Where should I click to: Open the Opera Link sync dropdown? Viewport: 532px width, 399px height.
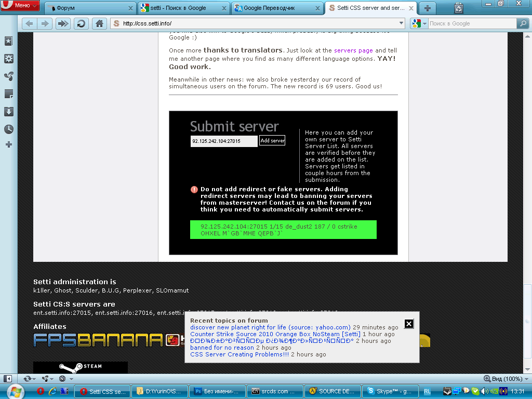(x=30, y=379)
